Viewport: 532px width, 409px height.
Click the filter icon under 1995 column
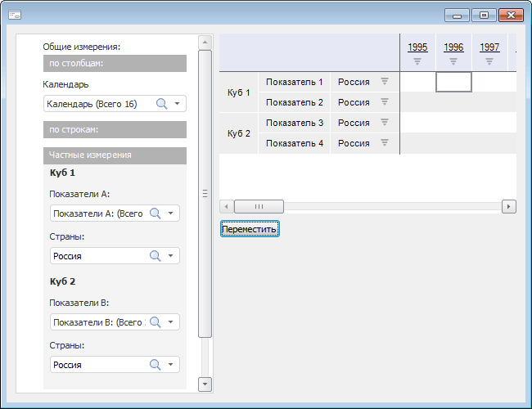point(417,61)
